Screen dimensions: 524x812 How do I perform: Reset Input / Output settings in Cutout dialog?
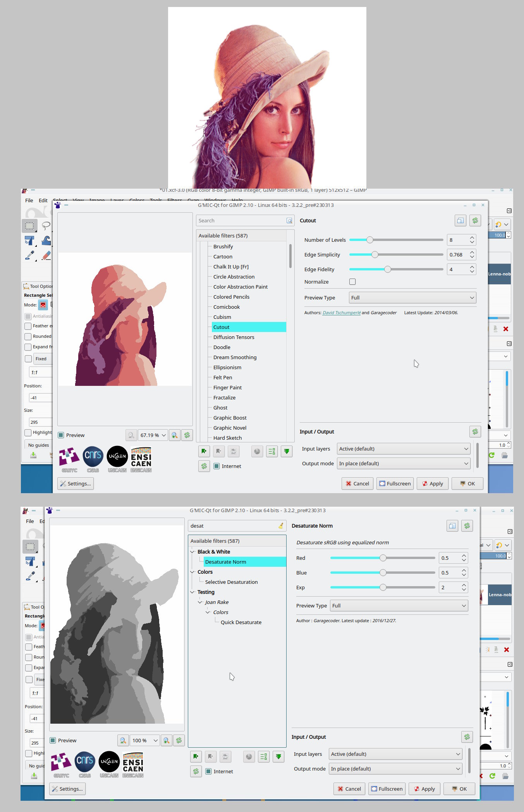[x=475, y=432]
